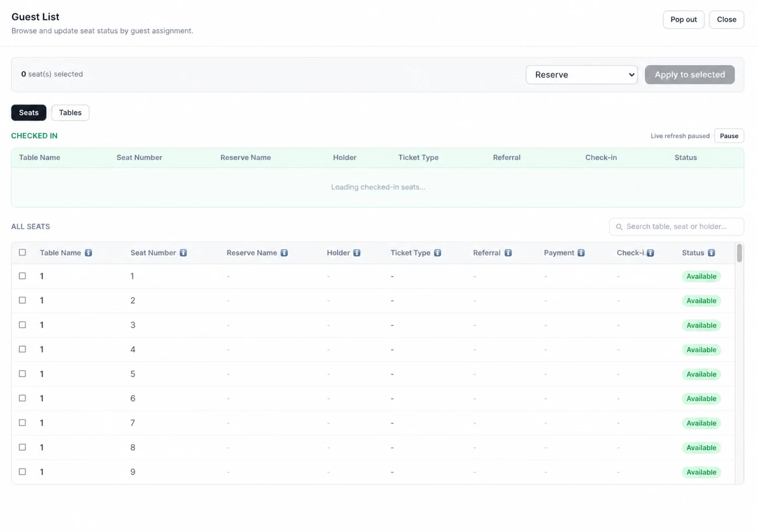
Task: Click Available status badge for seat 7
Action: pyautogui.click(x=701, y=423)
